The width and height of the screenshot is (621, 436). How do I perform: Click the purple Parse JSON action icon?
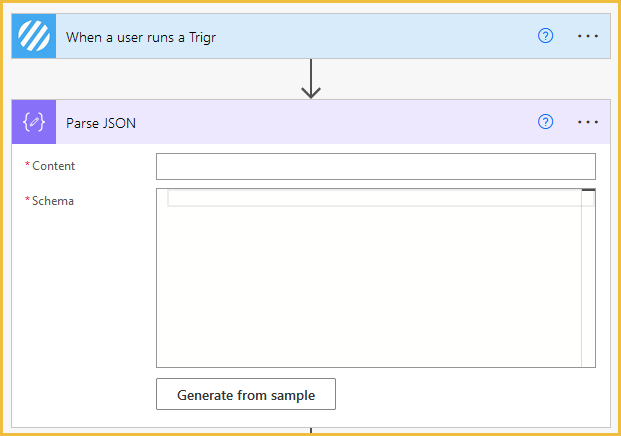coord(34,122)
